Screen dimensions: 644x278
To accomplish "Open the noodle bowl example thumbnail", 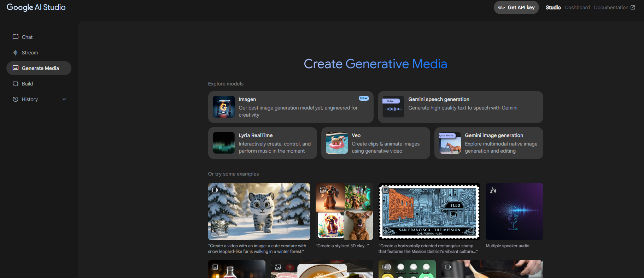I will click(x=322, y=269).
